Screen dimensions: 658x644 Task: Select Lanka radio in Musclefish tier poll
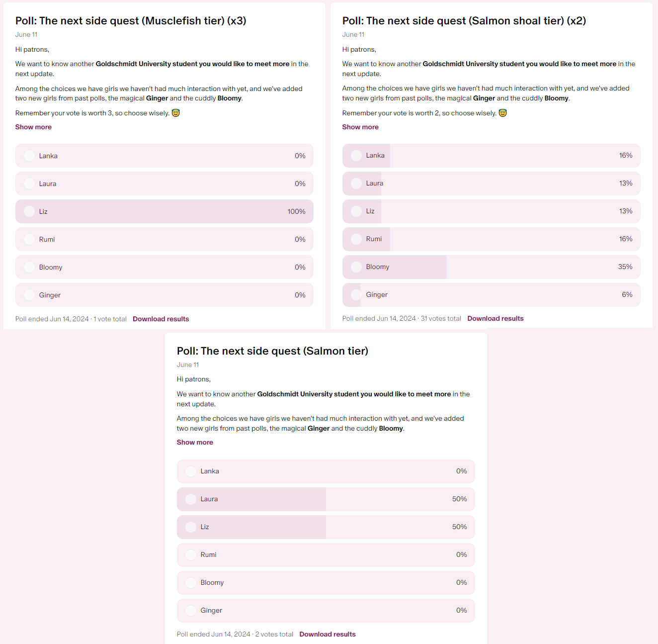pos(29,156)
